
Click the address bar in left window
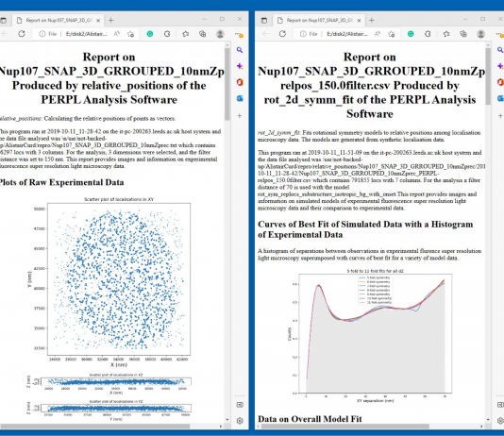tap(86, 34)
